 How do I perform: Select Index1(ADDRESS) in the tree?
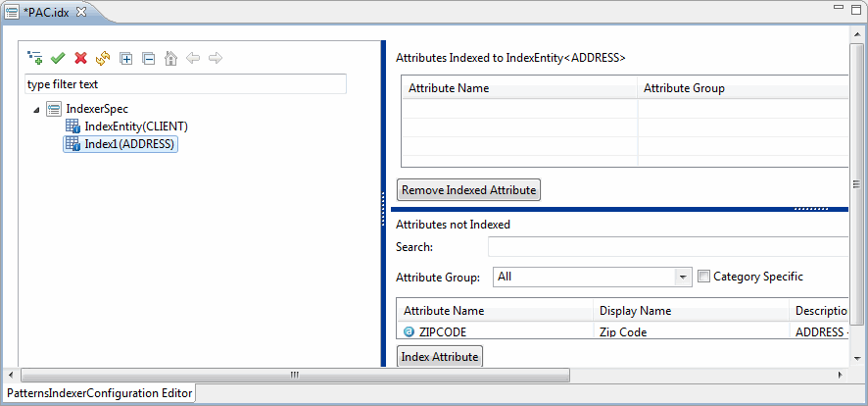coord(129,144)
